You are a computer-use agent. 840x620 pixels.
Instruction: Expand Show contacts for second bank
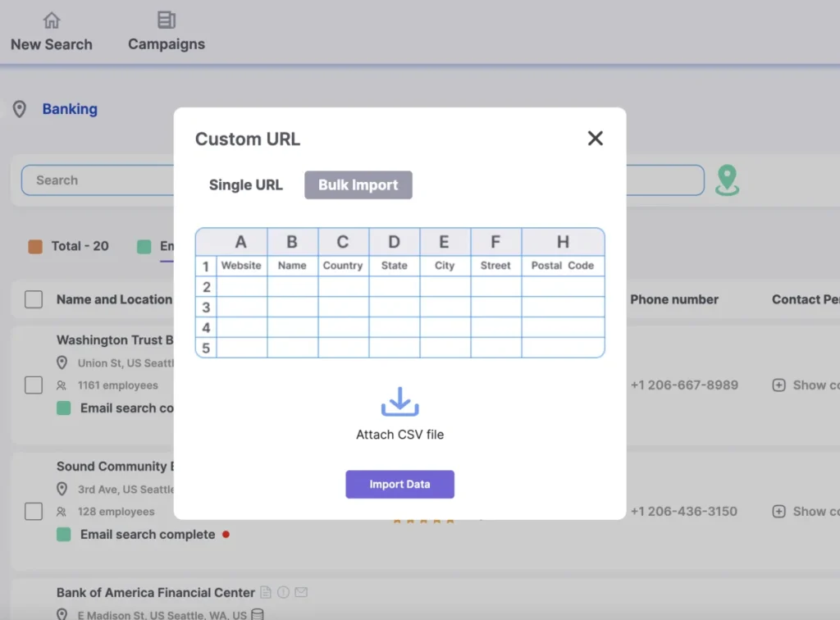click(x=806, y=511)
